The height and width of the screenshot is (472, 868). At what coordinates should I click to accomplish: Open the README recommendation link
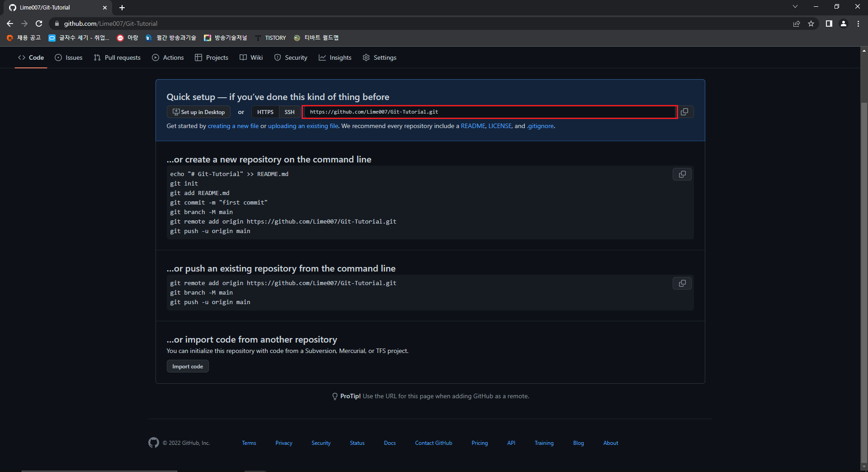point(473,126)
